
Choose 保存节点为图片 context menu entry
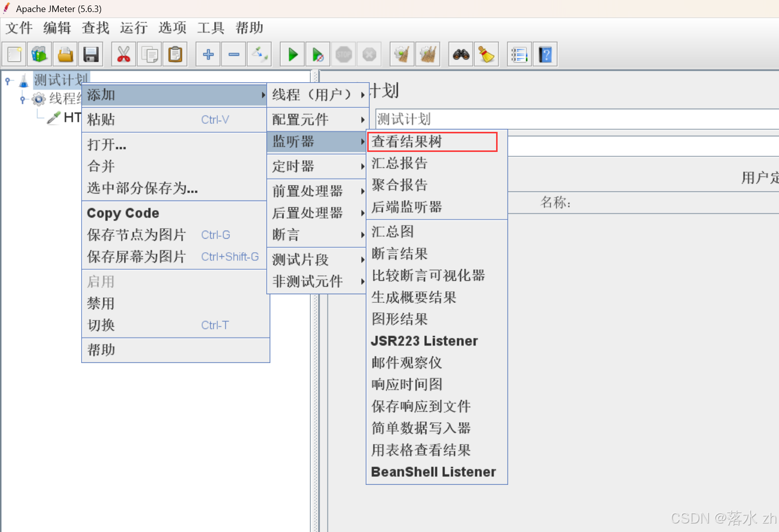(175, 235)
